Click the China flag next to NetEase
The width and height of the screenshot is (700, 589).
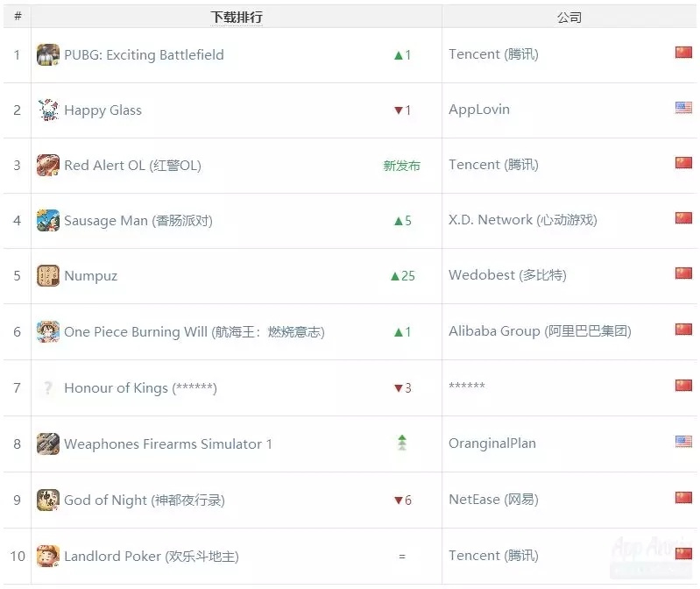pos(683,498)
